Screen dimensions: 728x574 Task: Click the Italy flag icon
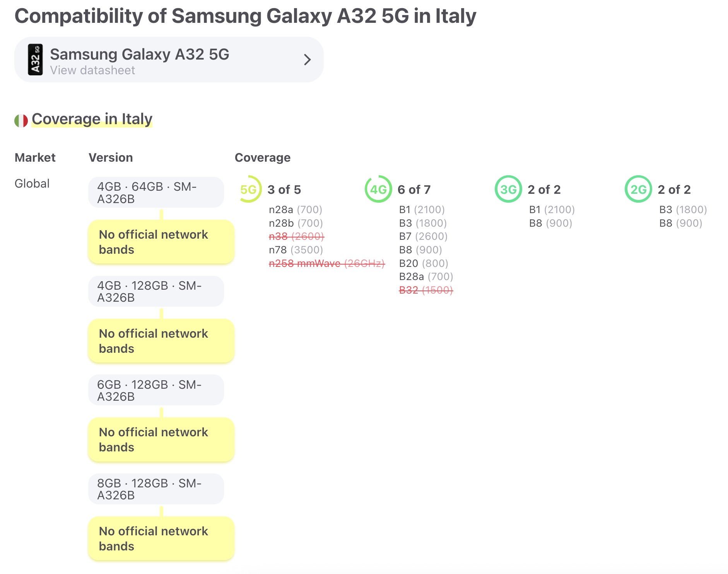(x=21, y=121)
